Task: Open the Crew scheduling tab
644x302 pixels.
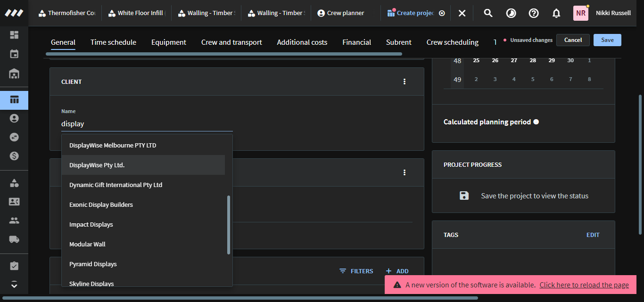Action: (453, 42)
